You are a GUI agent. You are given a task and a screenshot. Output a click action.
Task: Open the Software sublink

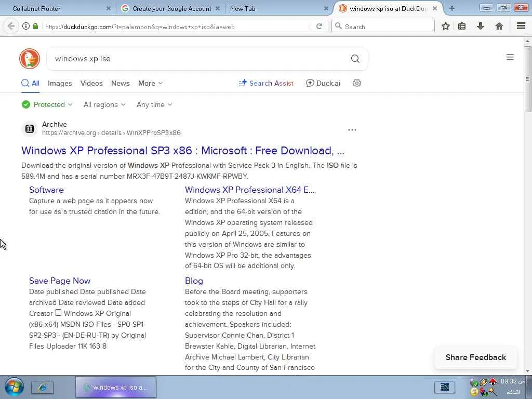[46, 190]
